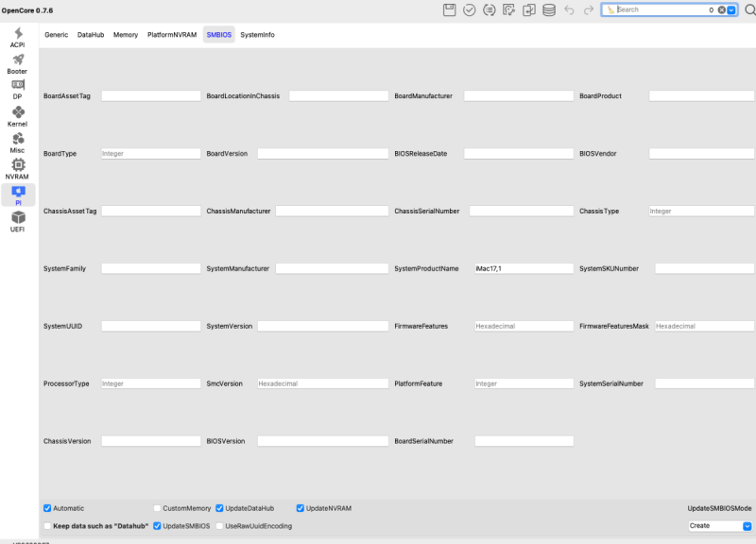Toggle the UpdateSMBIOS checkbox
Viewport: 756px width, 544px height.
[x=157, y=526]
